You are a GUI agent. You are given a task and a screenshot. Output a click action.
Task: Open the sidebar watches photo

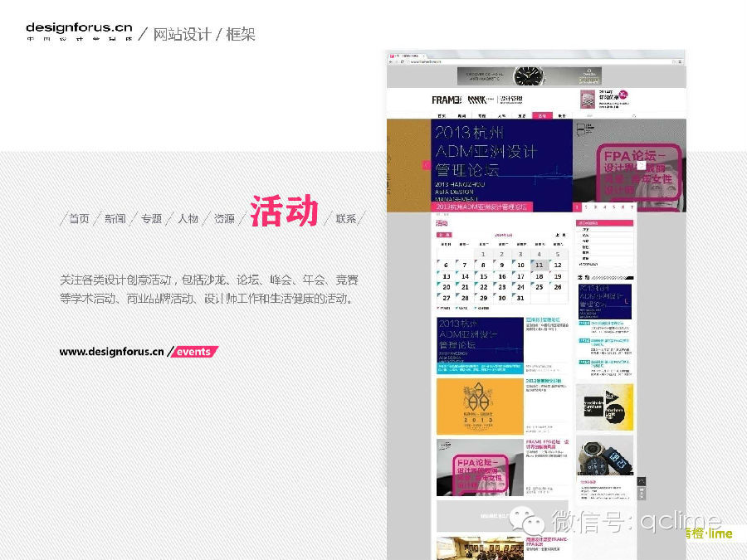(604, 455)
